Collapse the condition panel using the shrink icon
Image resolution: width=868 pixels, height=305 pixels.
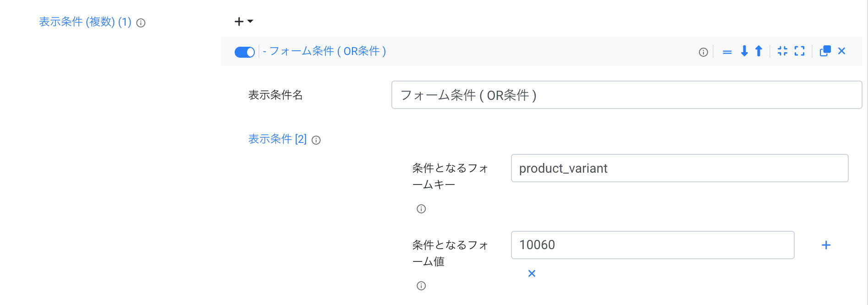pos(782,51)
